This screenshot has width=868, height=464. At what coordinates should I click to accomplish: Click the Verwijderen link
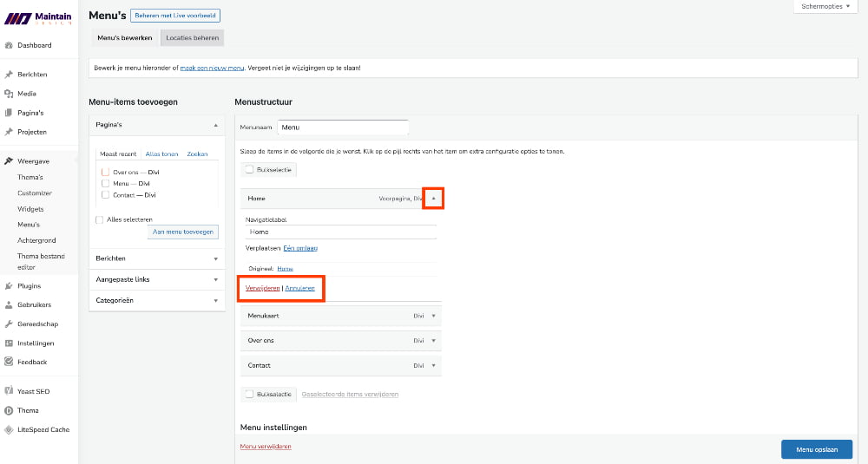[262, 288]
